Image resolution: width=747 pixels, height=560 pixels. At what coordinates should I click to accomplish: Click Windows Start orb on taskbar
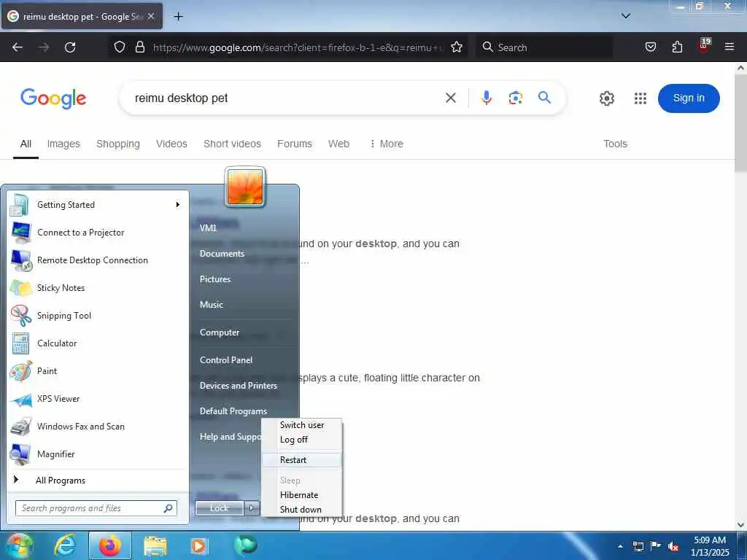pyautogui.click(x=18, y=545)
